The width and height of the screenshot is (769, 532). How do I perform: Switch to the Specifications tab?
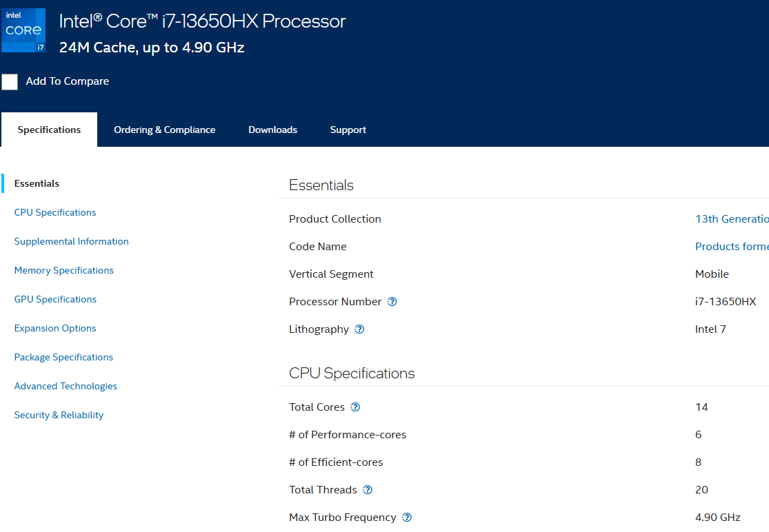[49, 130]
